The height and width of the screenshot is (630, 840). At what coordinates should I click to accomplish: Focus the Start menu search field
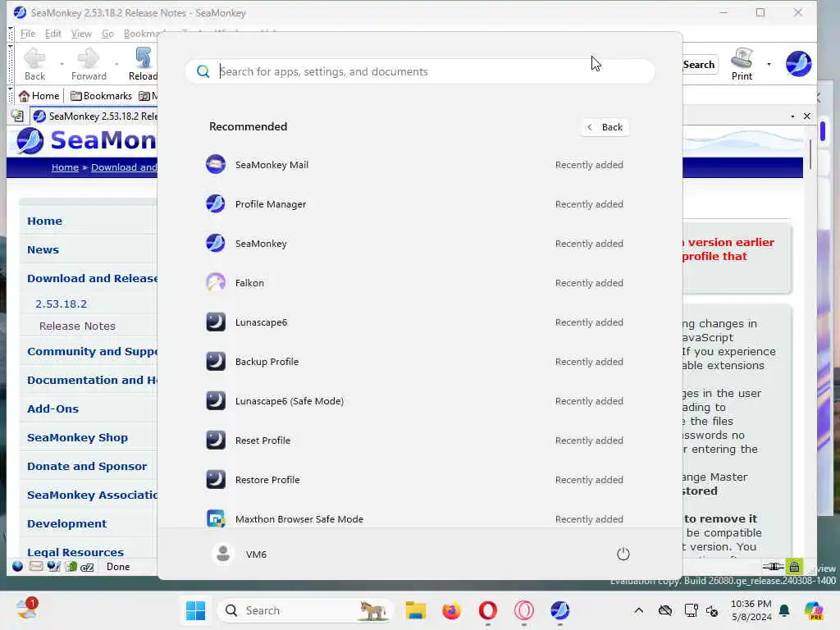click(x=420, y=72)
